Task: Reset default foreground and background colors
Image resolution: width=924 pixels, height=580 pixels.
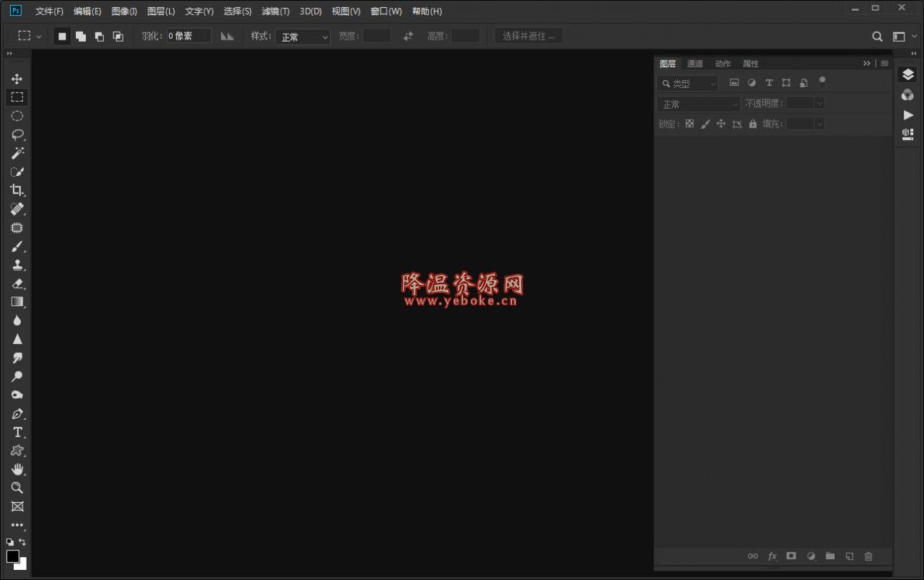Action: tap(10, 542)
